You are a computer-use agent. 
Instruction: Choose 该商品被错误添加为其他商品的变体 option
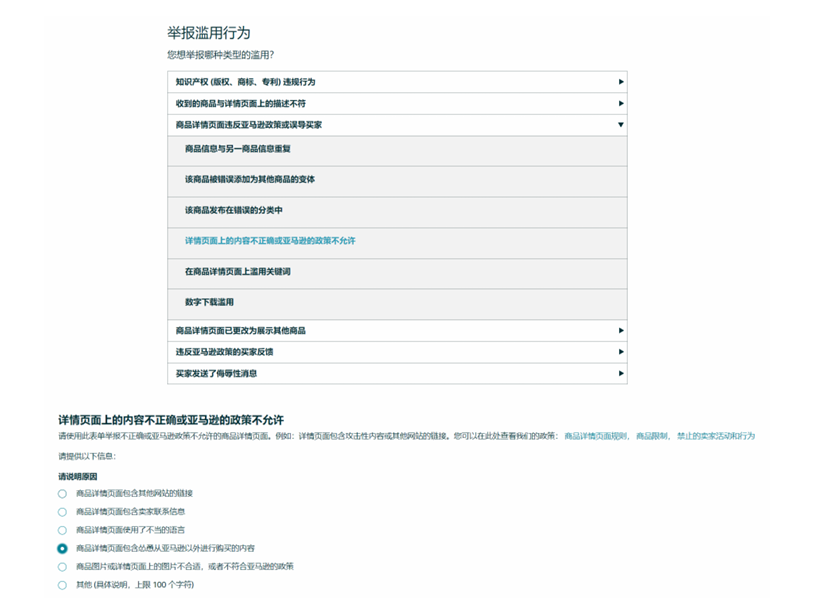click(x=249, y=180)
